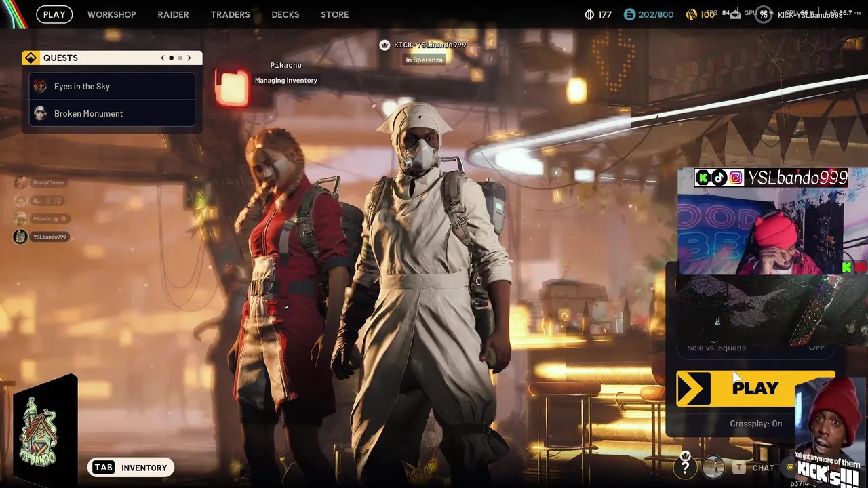868x488 pixels.
Task: Click the KICK-YSLbando999 nameplate above raider
Action: pos(430,45)
